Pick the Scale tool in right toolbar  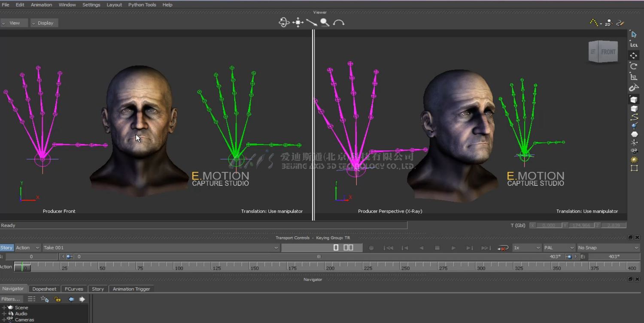click(634, 77)
